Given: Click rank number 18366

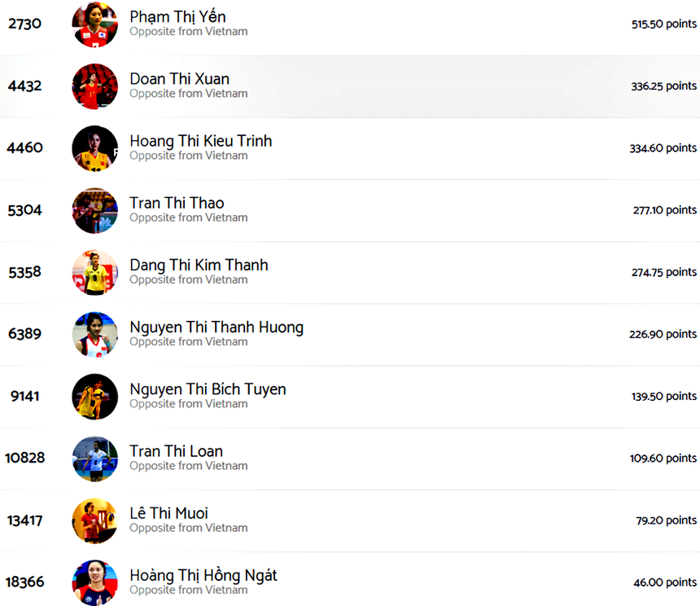Looking at the screenshot, I should (24, 582).
